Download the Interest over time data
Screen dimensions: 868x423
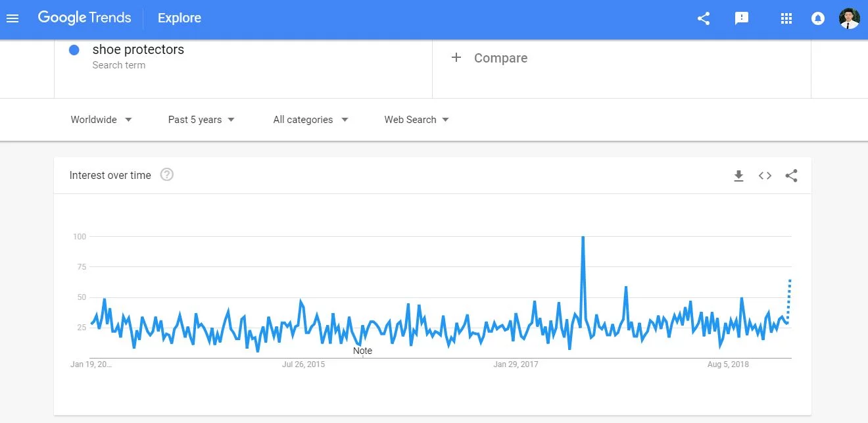point(738,176)
